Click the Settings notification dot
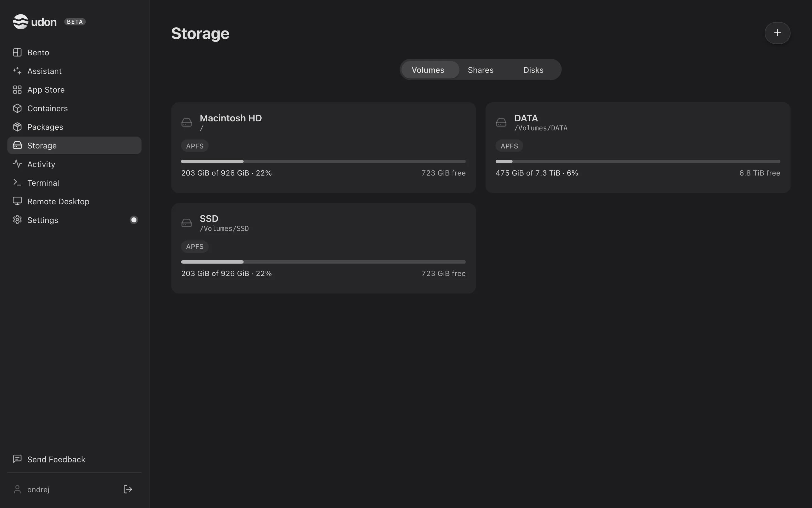Viewport: 812px width, 508px height. tap(134, 220)
